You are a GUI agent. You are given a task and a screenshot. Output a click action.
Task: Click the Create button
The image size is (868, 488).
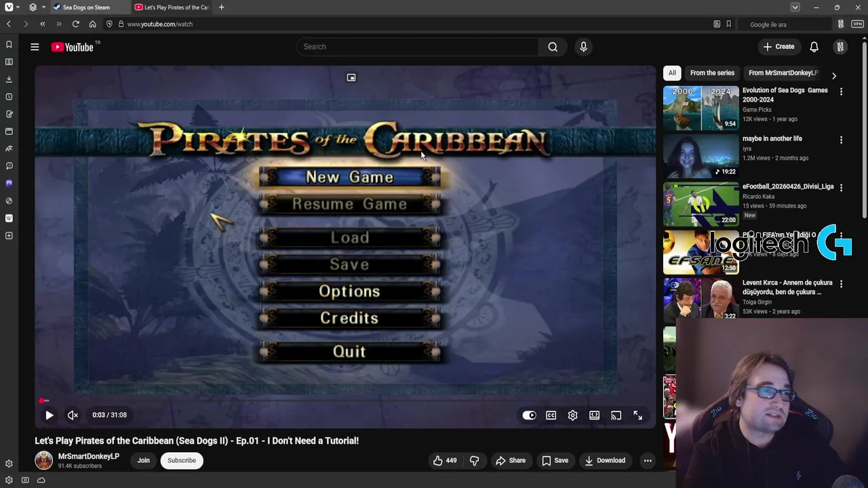click(778, 47)
